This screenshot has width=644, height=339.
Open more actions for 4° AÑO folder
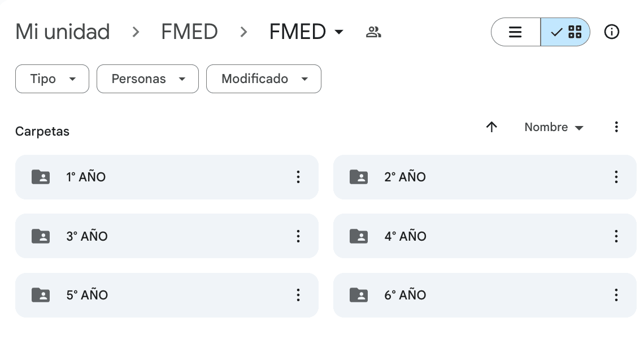(x=616, y=236)
